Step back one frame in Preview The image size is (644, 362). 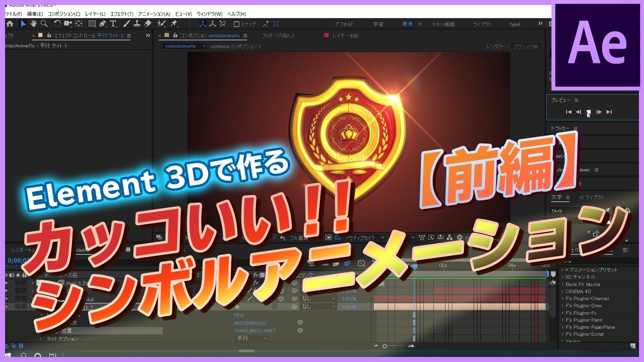pos(579,112)
